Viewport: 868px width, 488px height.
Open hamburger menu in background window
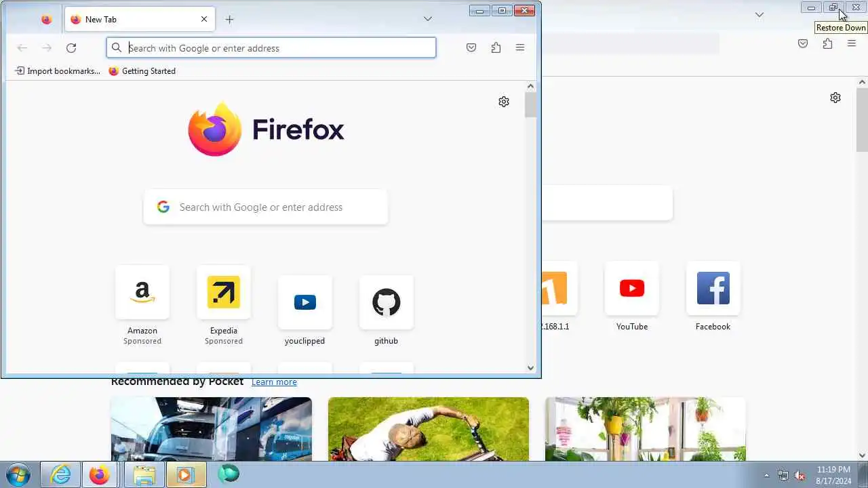[852, 43]
